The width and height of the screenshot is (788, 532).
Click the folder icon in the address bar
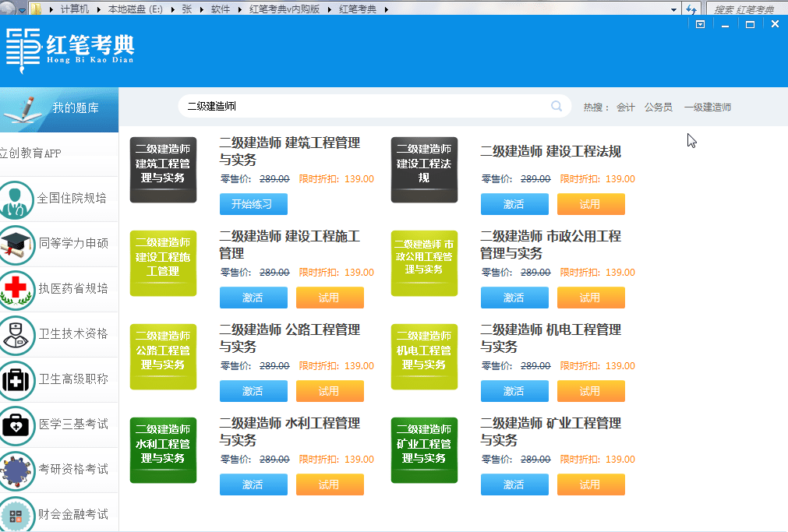tap(36, 9)
